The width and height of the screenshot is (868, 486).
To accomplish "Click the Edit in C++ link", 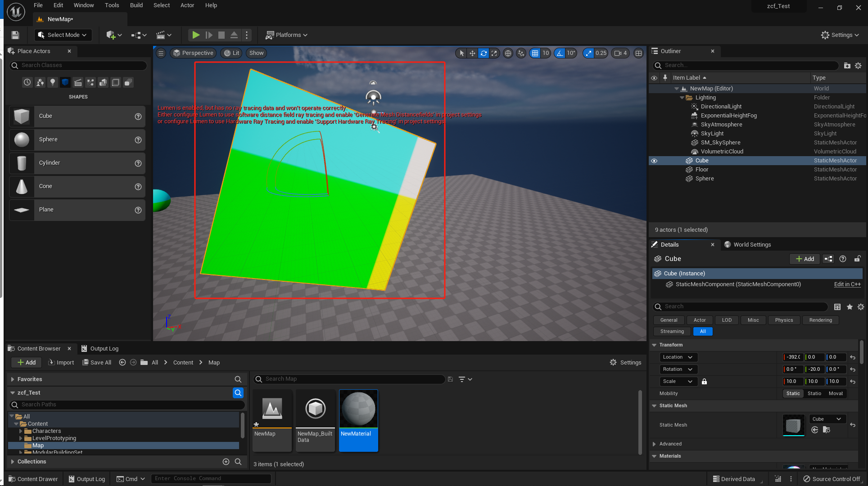I will [x=847, y=284].
